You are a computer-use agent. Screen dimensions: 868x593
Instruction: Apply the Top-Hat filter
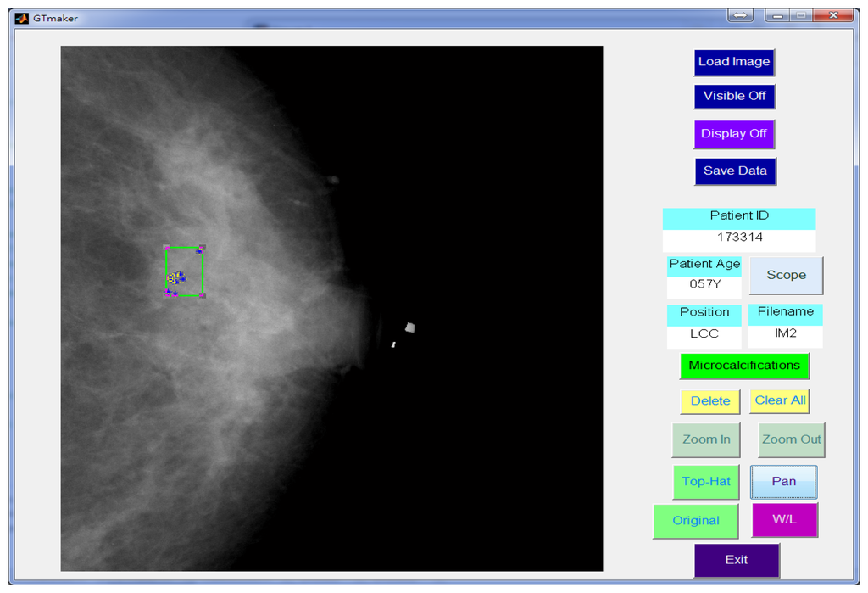pos(706,482)
